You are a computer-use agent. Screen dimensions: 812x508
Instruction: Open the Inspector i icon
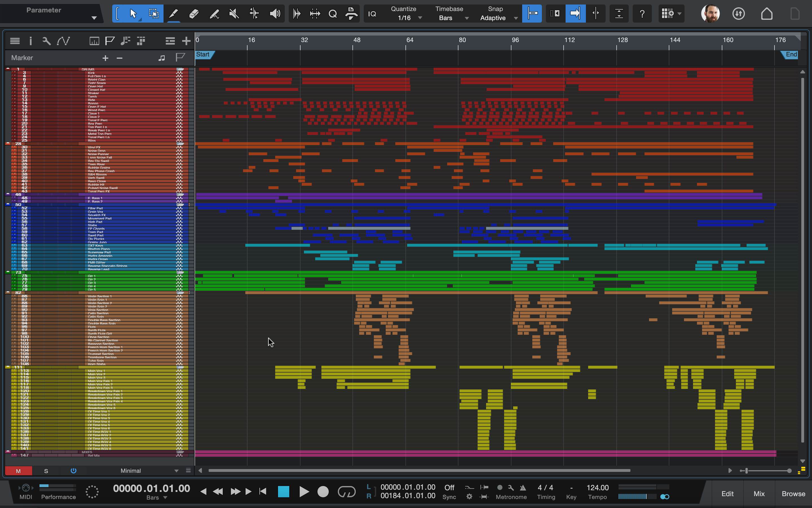(30, 41)
